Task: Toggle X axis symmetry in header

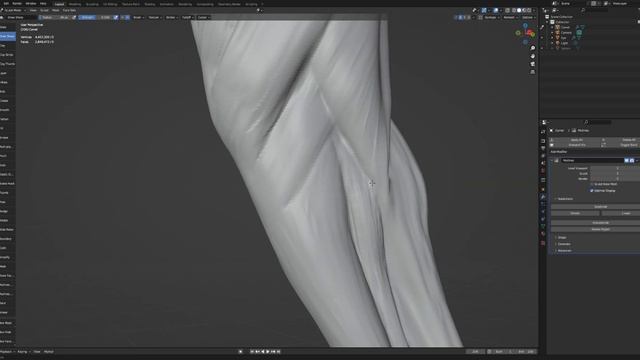Action: 460,18
